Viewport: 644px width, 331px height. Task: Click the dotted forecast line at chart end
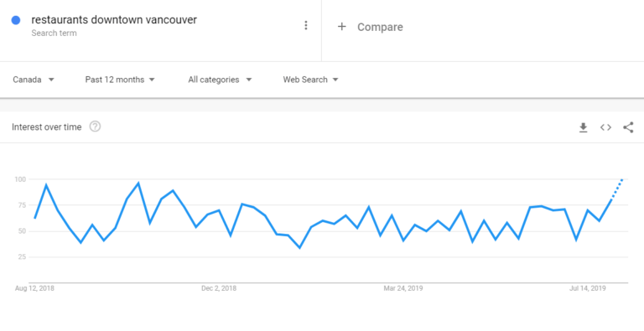617,189
